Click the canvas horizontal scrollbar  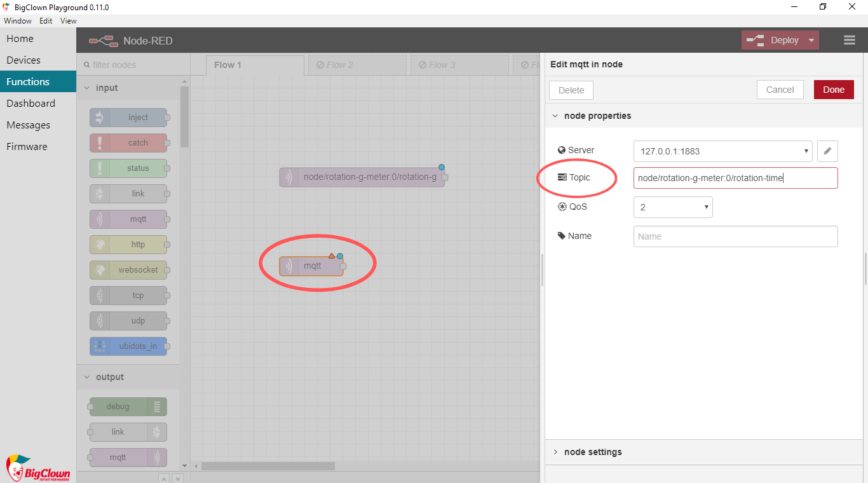pos(268,466)
